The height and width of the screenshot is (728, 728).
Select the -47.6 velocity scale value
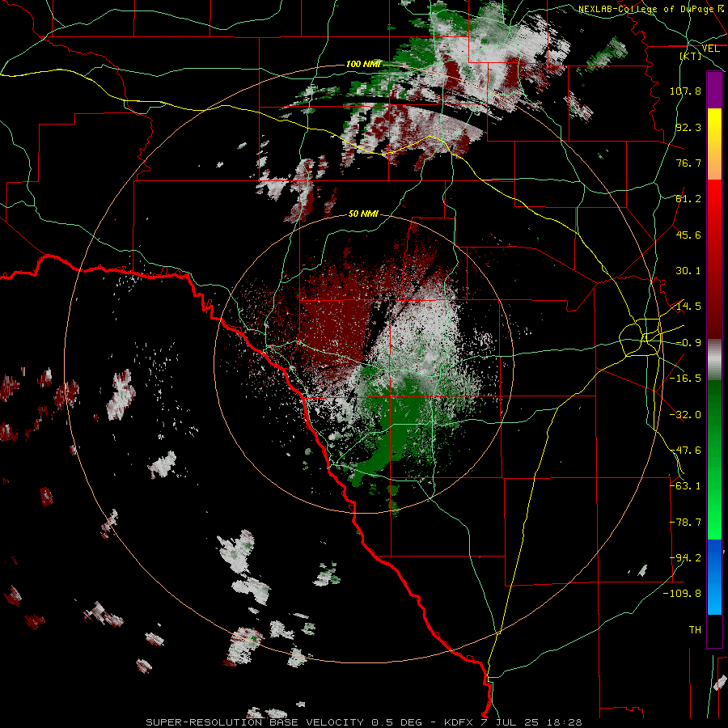[x=685, y=451]
